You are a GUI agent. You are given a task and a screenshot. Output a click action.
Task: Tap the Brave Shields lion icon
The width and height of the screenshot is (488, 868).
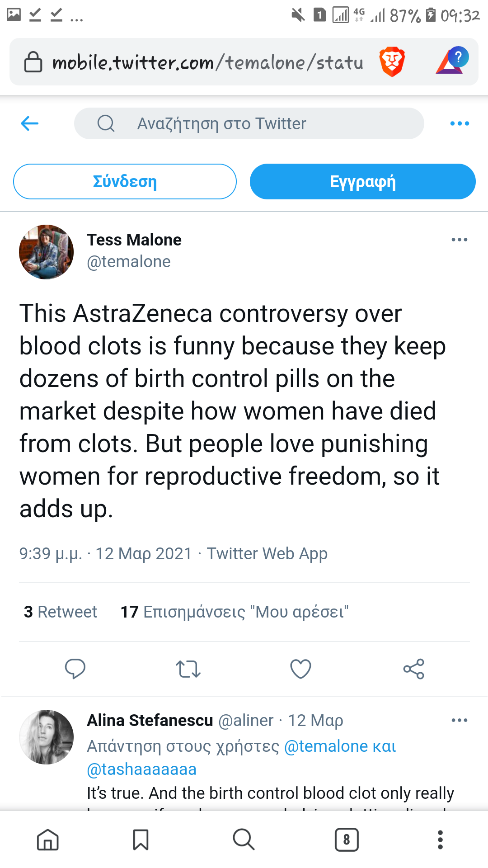(x=392, y=62)
